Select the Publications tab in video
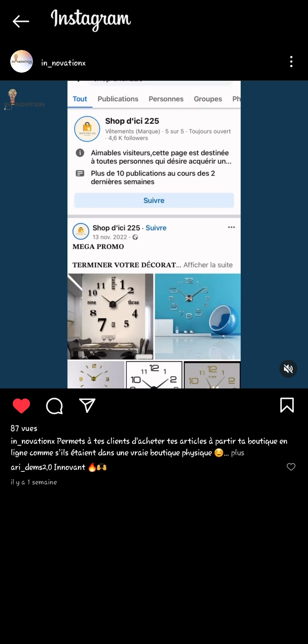This screenshot has height=644, width=308. coord(118,99)
